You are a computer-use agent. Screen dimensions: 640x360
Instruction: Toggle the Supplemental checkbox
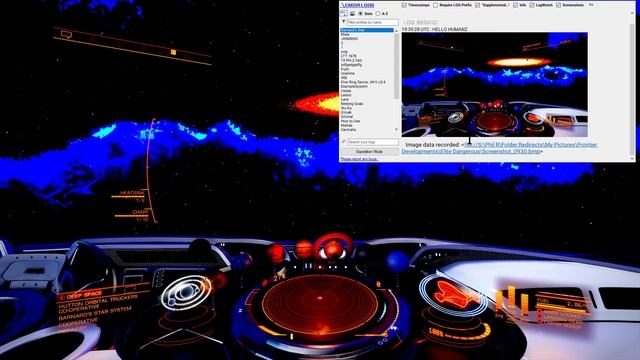click(477, 5)
